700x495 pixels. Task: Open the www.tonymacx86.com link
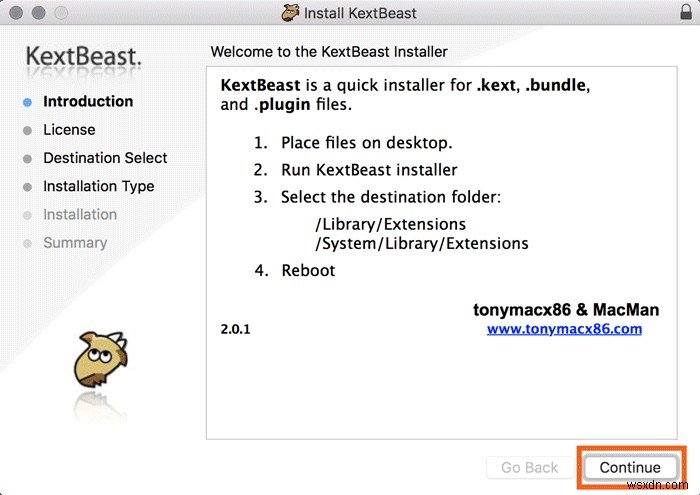point(564,328)
